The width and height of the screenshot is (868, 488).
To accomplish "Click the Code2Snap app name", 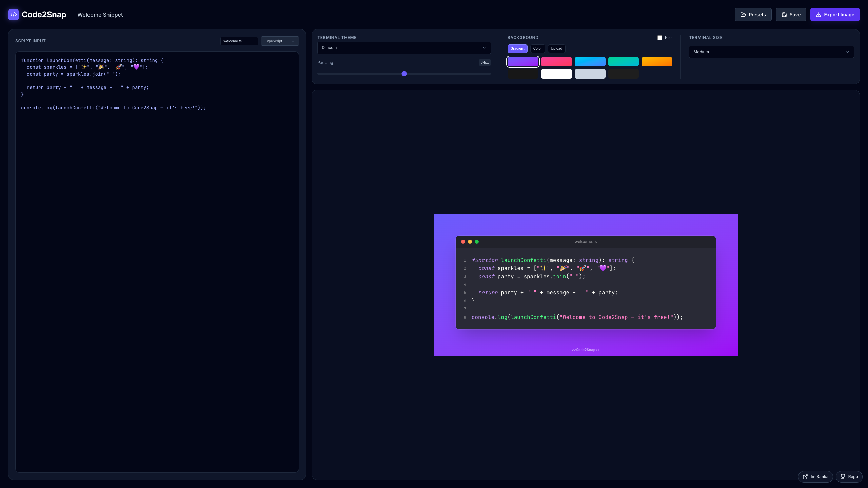I will [44, 15].
